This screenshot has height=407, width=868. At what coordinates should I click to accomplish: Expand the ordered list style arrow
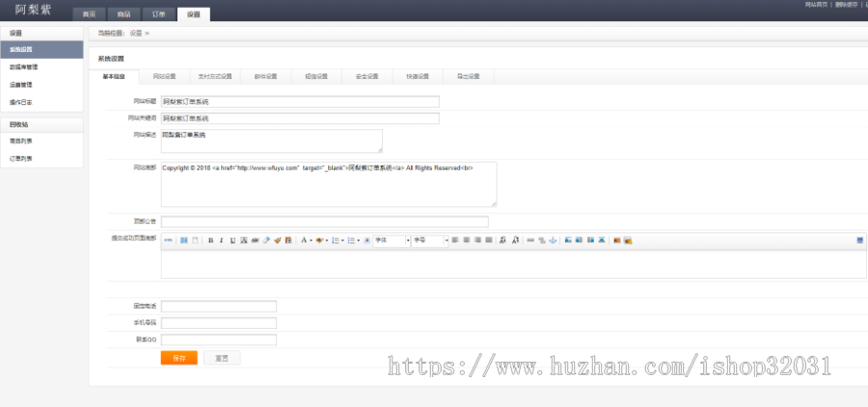(x=342, y=240)
